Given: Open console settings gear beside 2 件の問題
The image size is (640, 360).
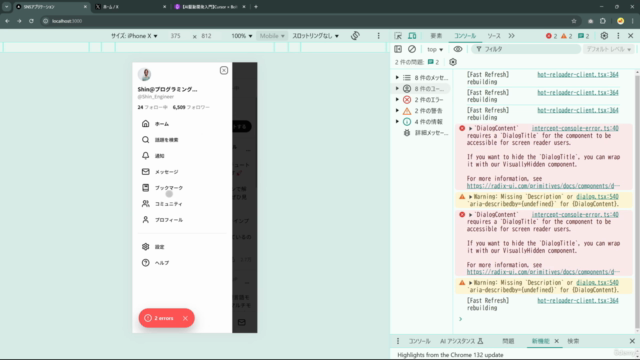Looking at the screenshot, I should click(x=453, y=62).
